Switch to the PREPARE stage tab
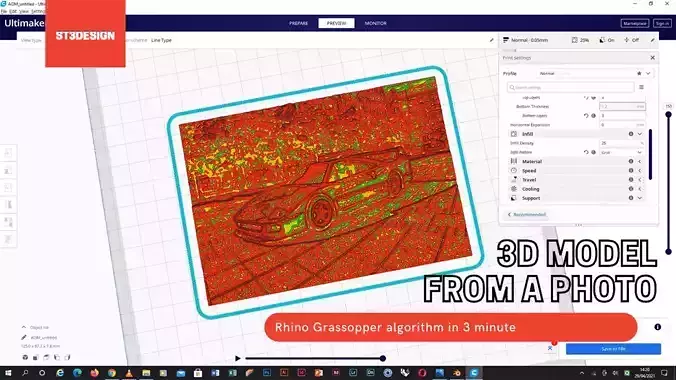This screenshot has height=380, width=676. (x=298, y=23)
